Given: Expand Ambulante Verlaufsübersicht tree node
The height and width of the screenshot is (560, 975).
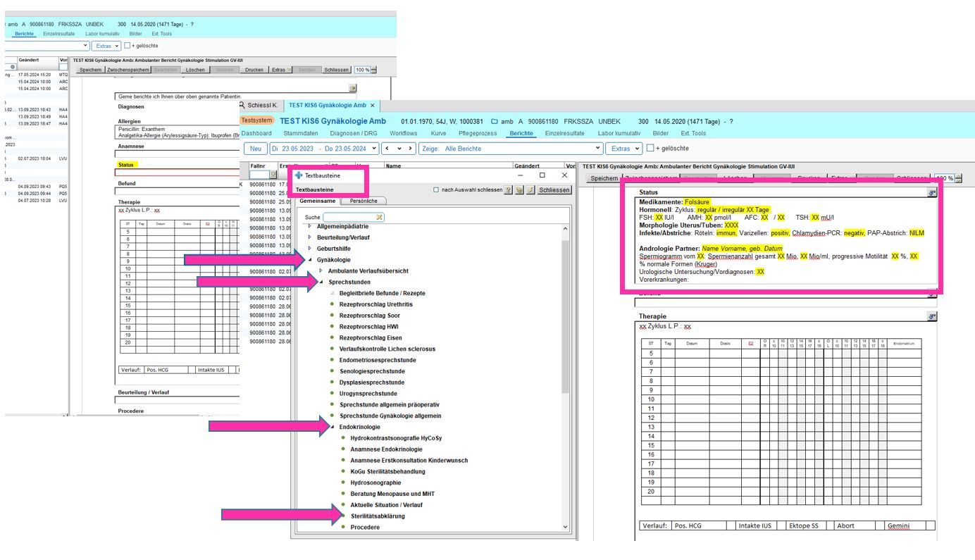Looking at the screenshot, I should pyautogui.click(x=321, y=271).
